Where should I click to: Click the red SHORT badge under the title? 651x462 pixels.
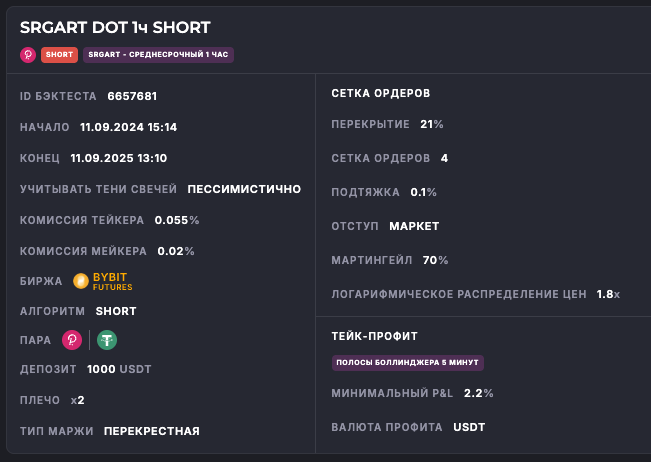pos(59,55)
